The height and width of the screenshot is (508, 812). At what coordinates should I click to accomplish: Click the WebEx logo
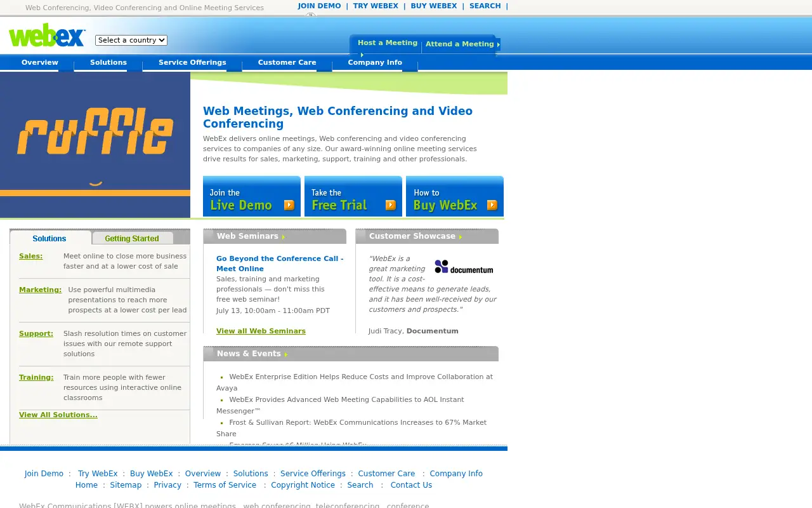(x=47, y=36)
